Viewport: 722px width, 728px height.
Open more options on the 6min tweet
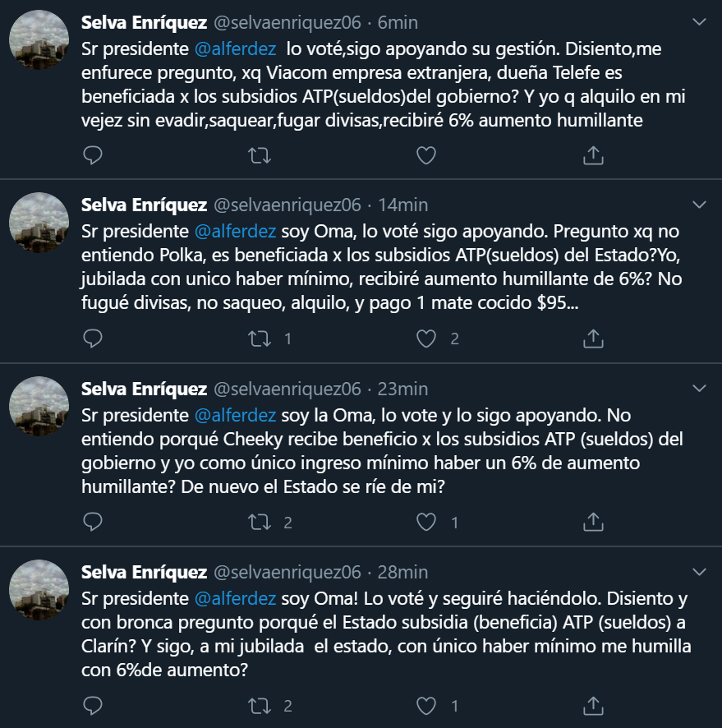coord(698,21)
